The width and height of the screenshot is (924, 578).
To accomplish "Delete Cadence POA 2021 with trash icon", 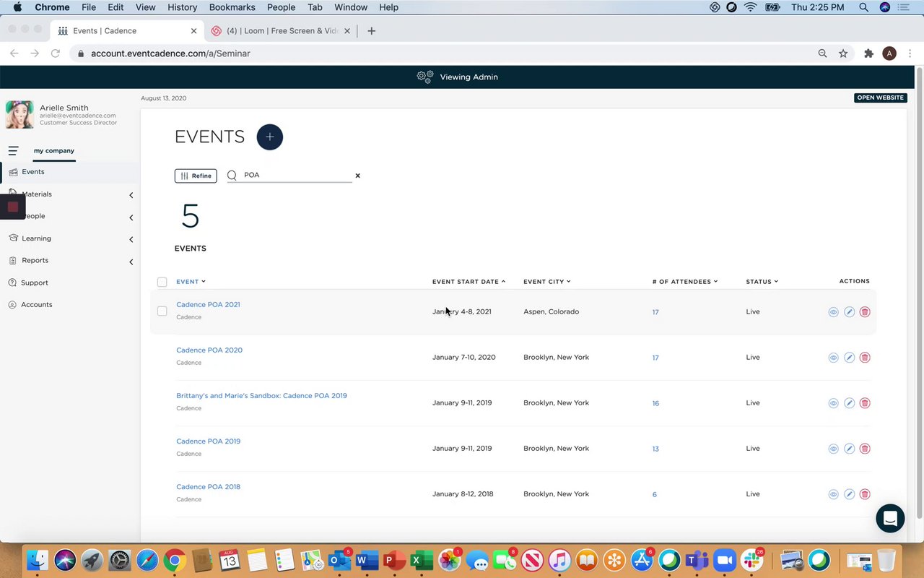I will tap(865, 312).
